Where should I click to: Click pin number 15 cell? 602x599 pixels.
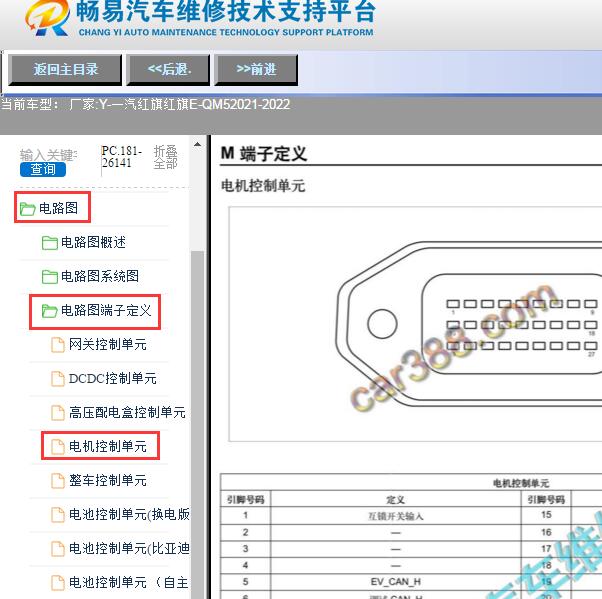coord(546,515)
